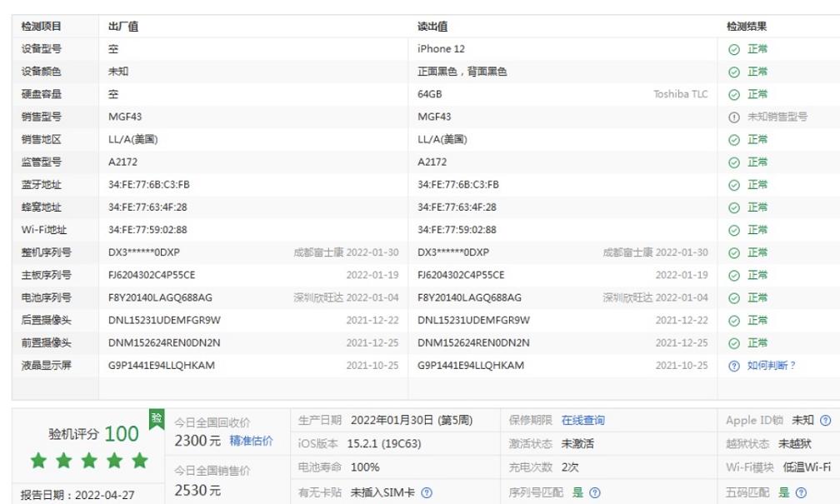Click the green checkmark next to iPhone 12
The height and width of the screenshot is (504, 840).
(x=735, y=49)
